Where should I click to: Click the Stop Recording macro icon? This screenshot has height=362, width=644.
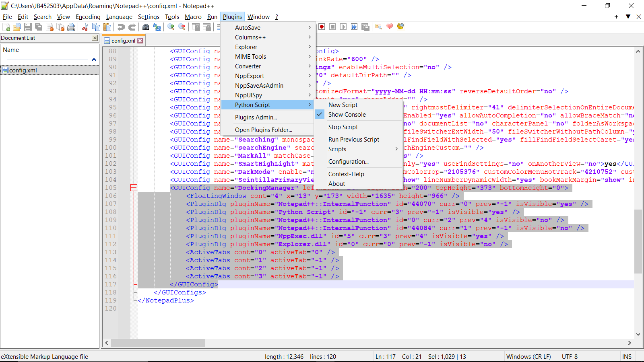point(332,27)
